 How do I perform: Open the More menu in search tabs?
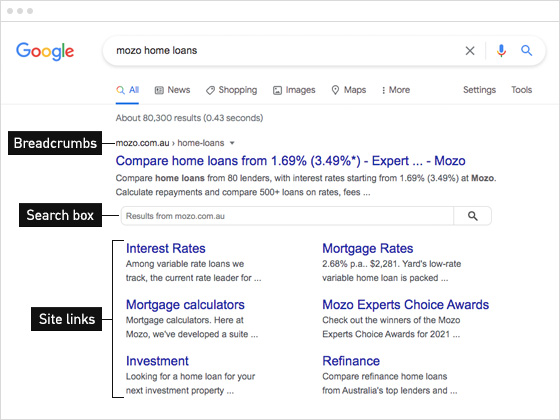click(396, 90)
